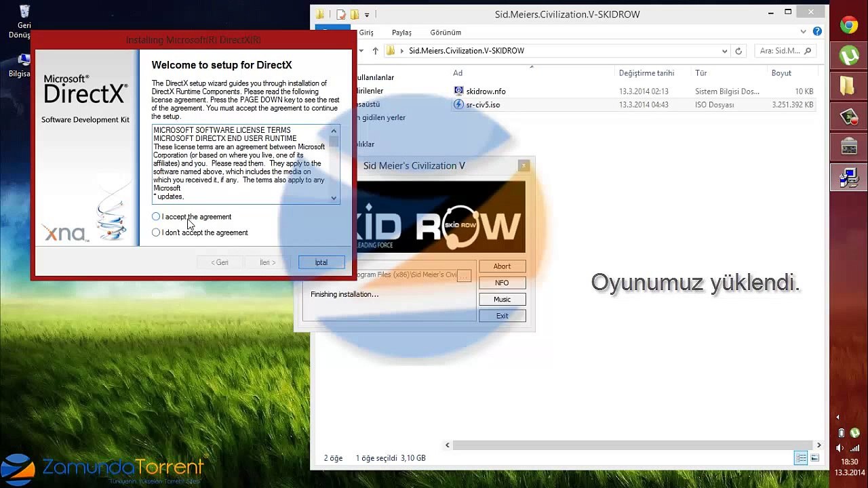Open File Explorer folder icon on taskbar
This screenshot has width=868, height=488.
click(848, 86)
